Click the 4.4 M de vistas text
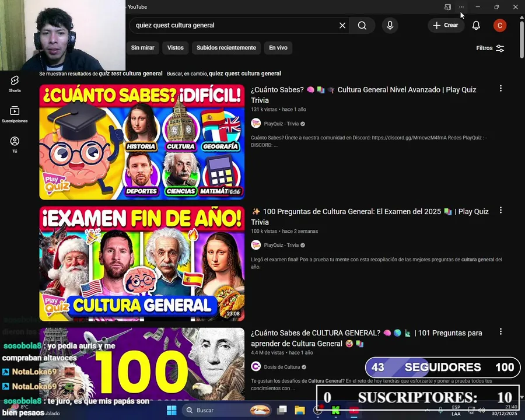Image resolution: width=525 pixels, height=420 pixels. pyautogui.click(x=268, y=353)
